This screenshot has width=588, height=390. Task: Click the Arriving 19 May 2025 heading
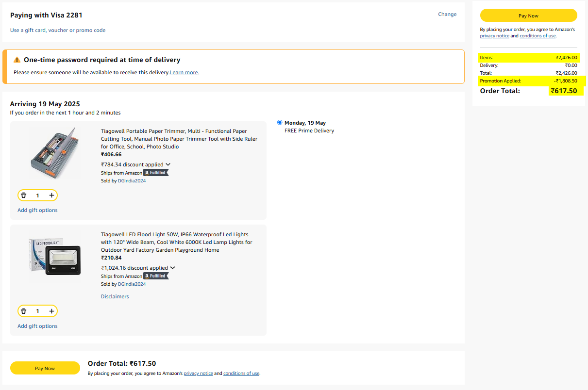[45, 104]
